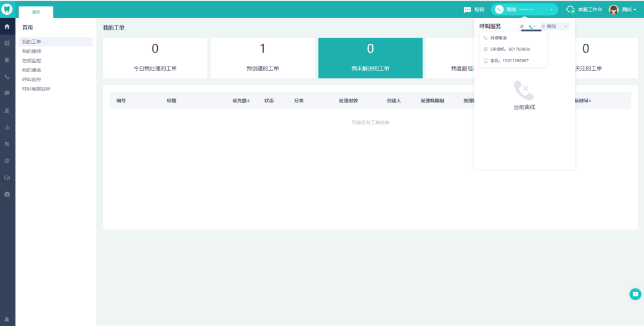Viewport: 644px width, 326px height.
Task: Click the 编号 column header
Action: click(121, 100)
